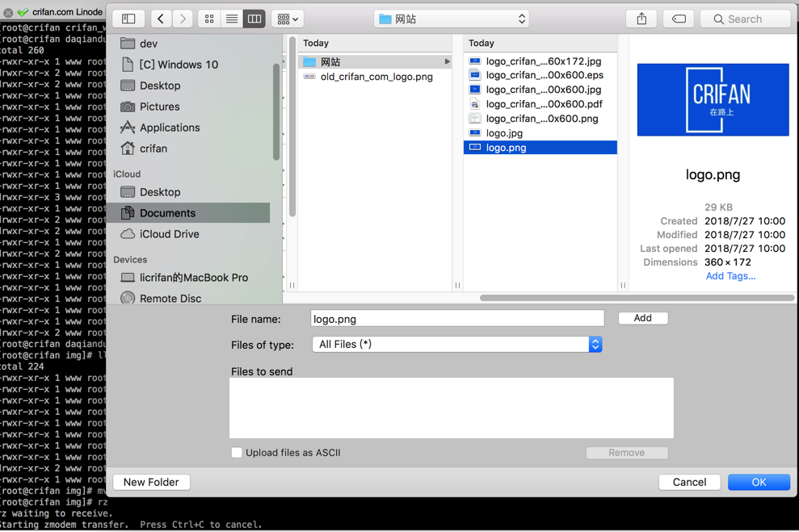Click New Folder button
Image resolution: width=799 pixels, height=532 pixels.
[x=151, y=482]
